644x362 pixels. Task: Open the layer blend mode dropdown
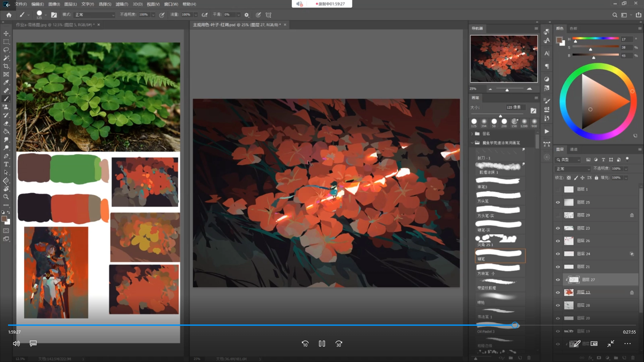tap(573, 169)
